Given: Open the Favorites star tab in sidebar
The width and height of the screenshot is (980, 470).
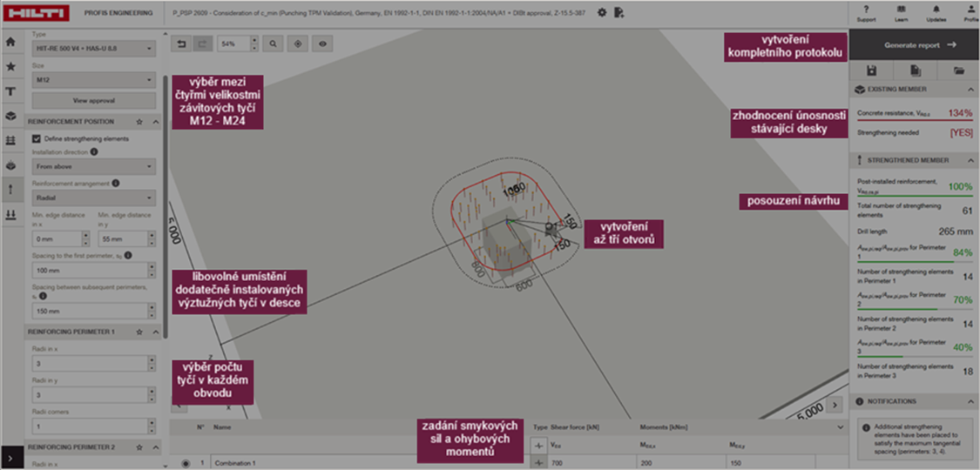Looking at the screenshot, I should point(10,67).
